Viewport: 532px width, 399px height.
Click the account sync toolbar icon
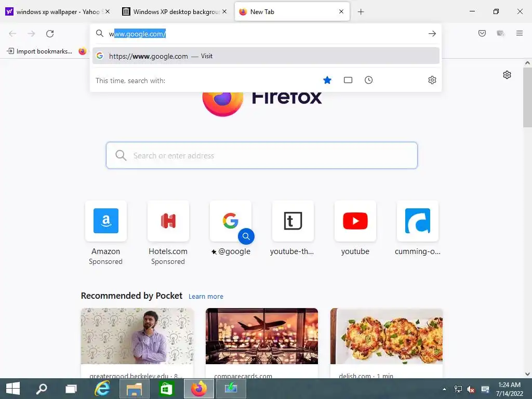[500, 33]
